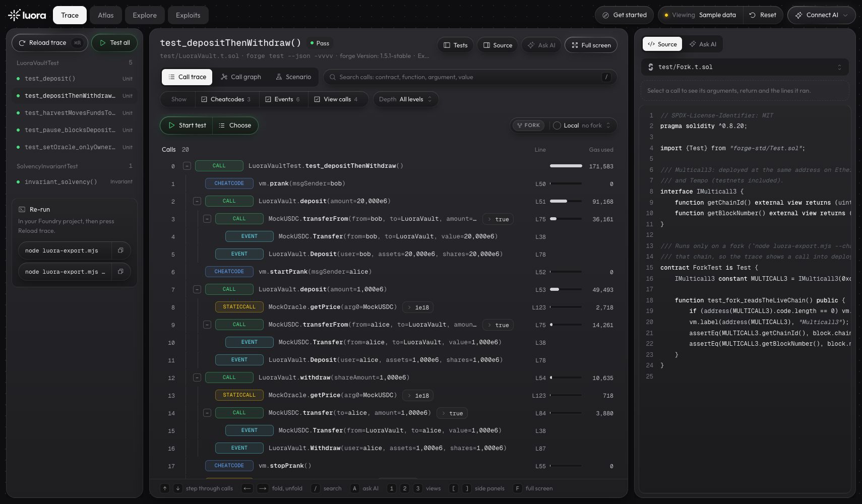Focus the Search calls input field
862x504 pixels.
(470, 77)
